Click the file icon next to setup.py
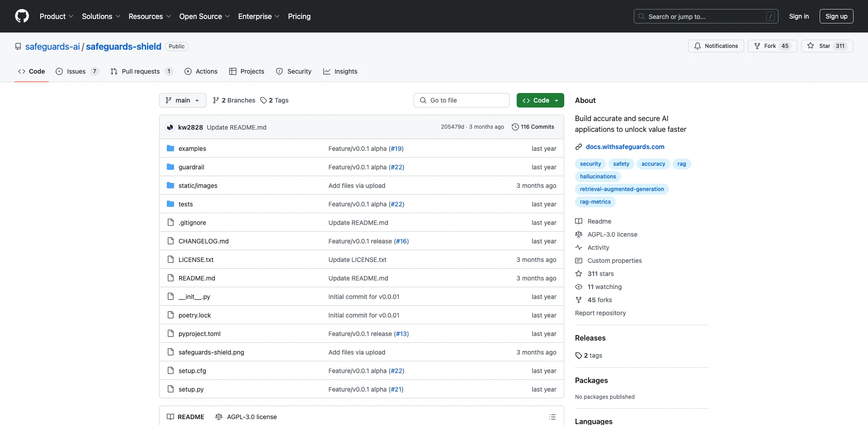Screen dimensions: 868x425 170,389
